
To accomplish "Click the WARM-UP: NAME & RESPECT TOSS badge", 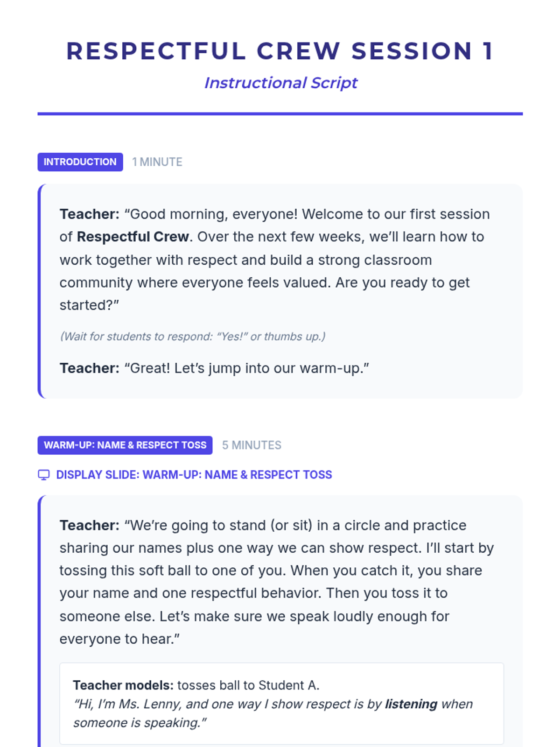I will coord(125,445).
